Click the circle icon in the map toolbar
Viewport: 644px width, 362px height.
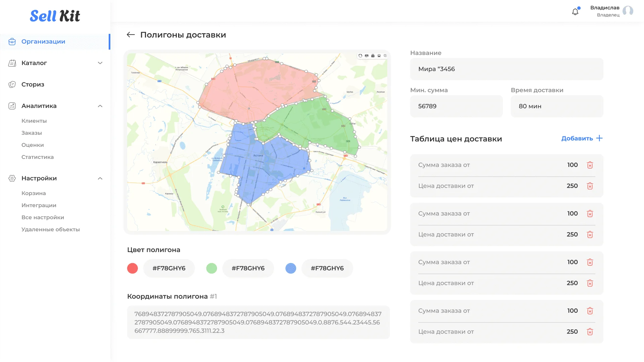pos(360,56)
